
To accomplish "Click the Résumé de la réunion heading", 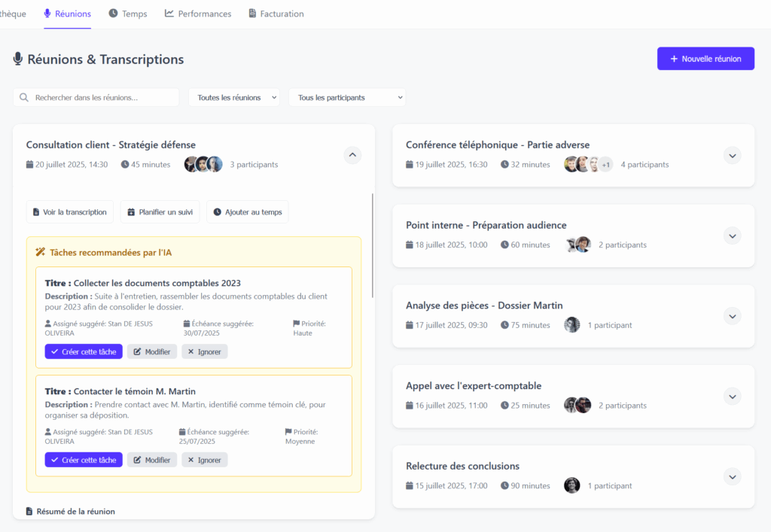I will (x=76, y=512).
